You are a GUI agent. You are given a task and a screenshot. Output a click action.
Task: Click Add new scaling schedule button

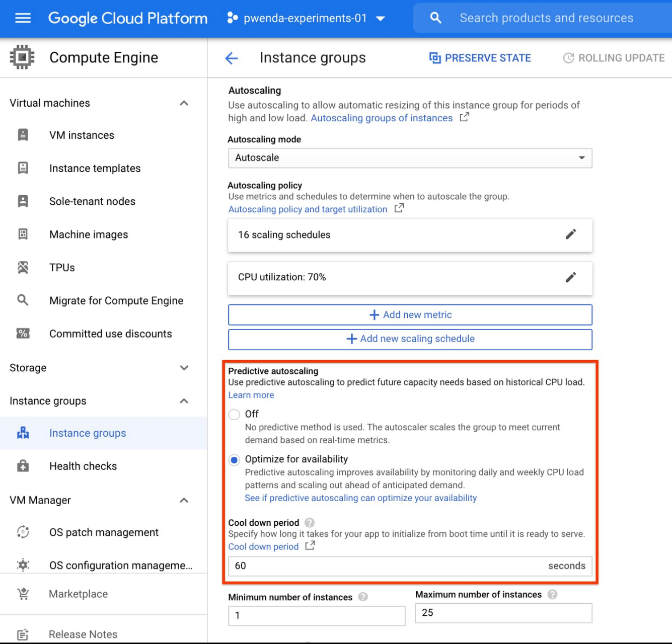(410, 339)
